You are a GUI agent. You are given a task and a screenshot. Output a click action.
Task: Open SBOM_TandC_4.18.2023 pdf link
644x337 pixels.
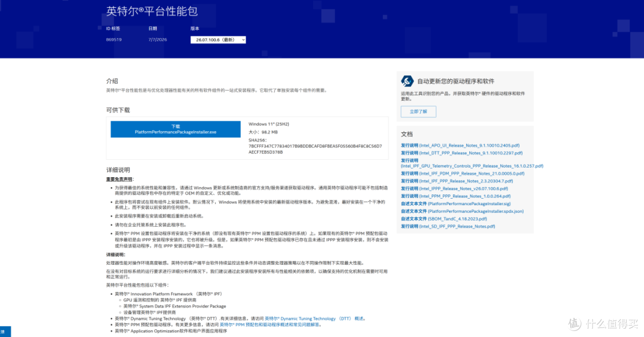point(444,219)
